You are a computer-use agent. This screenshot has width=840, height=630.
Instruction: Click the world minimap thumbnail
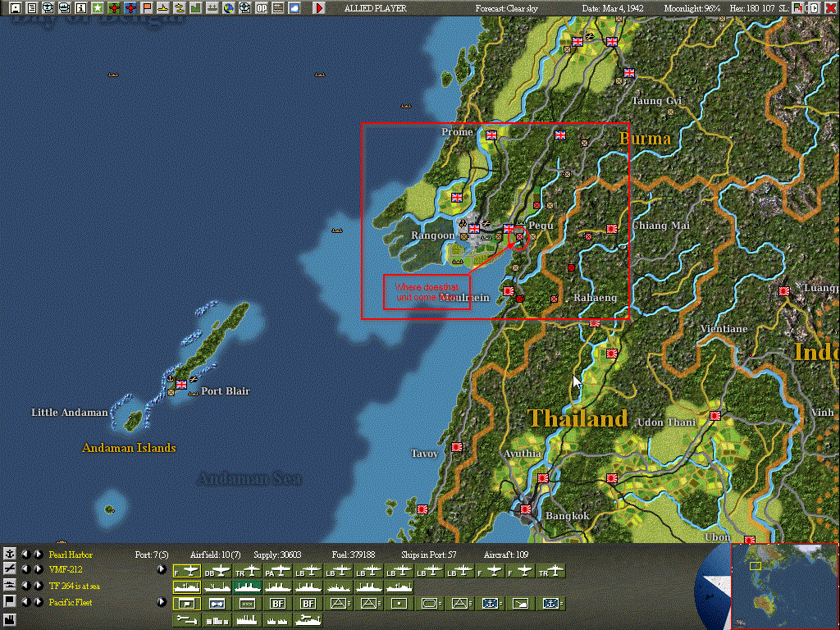[x=784, y=586]
